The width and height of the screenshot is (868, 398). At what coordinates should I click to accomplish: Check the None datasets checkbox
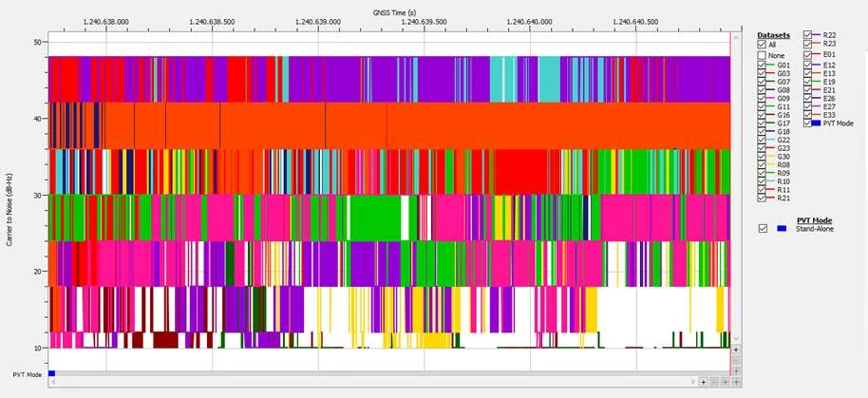pos(761,55)
